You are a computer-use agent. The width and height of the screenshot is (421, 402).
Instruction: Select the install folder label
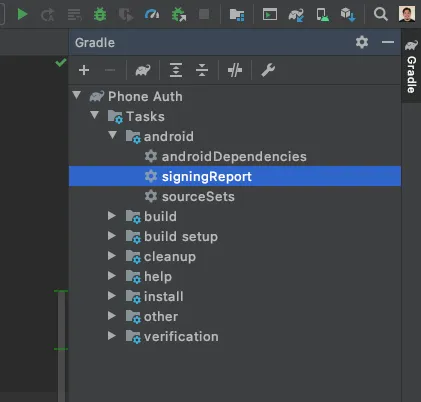[164, 297]
